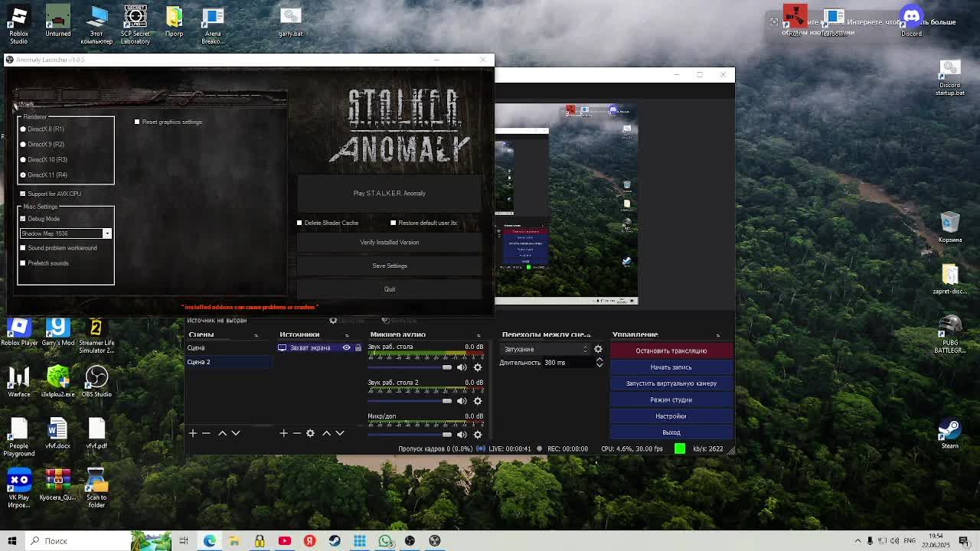Click OBS Exit (Выход) button
This screenshot has width=980, height=551.
coord(671,432)
